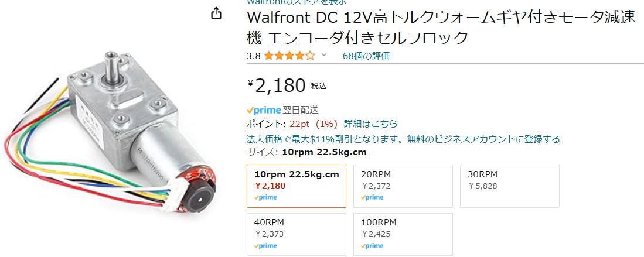Open the star rating breakdown chevron
Viewport: 644px width, 257px height.
click(323, 55)
